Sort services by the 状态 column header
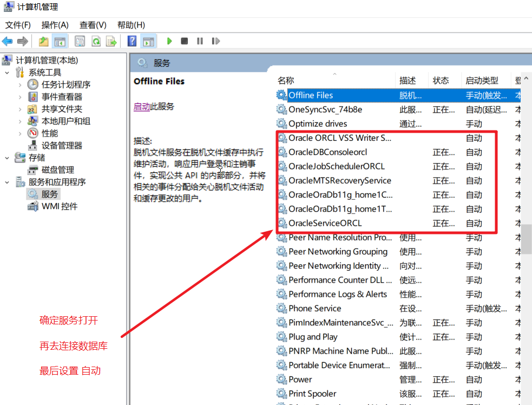This screenshot has height=405, width=532. pos(445,81)
